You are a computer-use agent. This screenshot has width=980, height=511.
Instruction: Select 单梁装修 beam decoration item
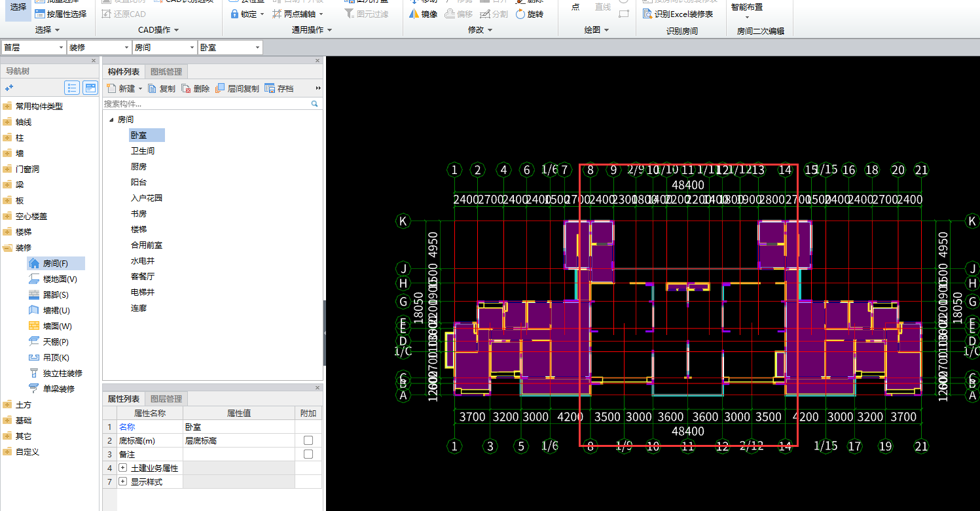pyautogui.click(x=52, y=389)
